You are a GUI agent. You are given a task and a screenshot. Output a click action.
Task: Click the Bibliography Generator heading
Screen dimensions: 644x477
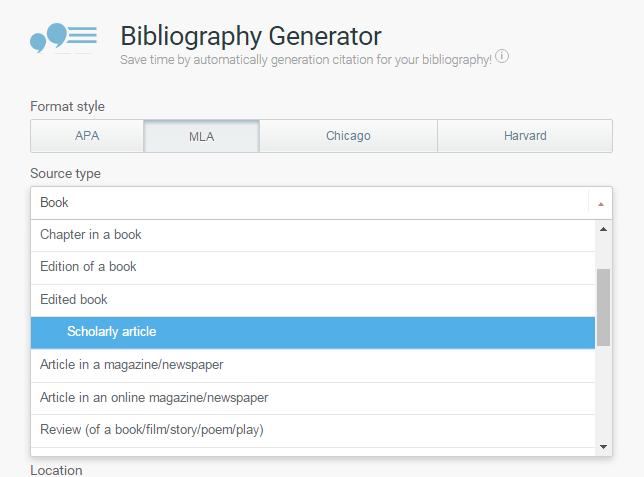point(251,36)
